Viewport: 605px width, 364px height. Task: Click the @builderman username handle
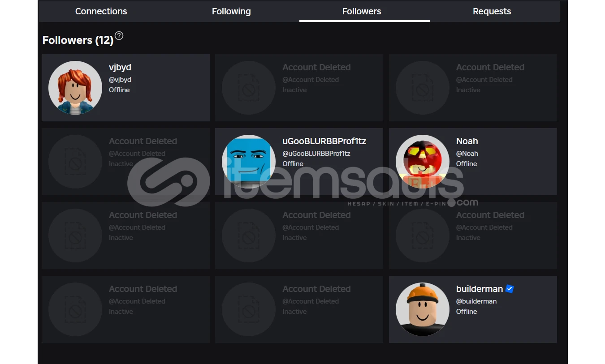point(476,301)
